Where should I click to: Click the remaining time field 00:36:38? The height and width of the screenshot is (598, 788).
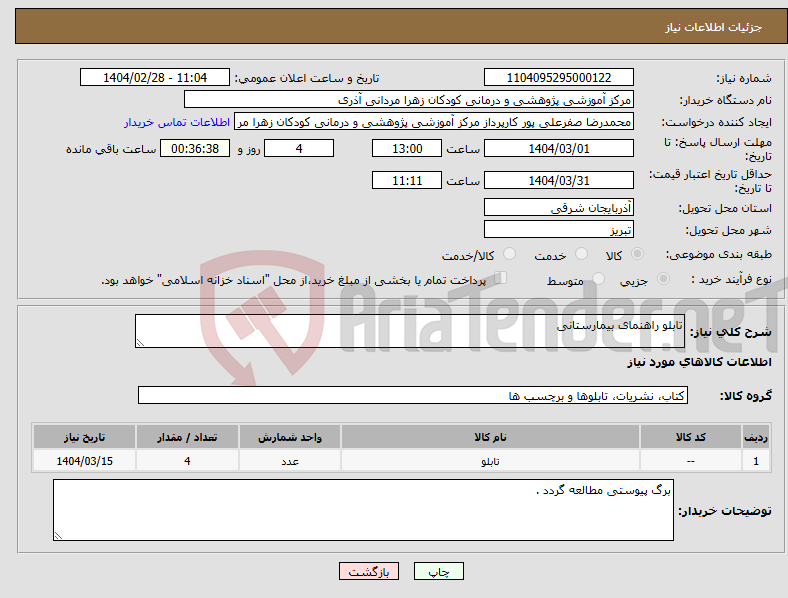[x=195, y=148]
